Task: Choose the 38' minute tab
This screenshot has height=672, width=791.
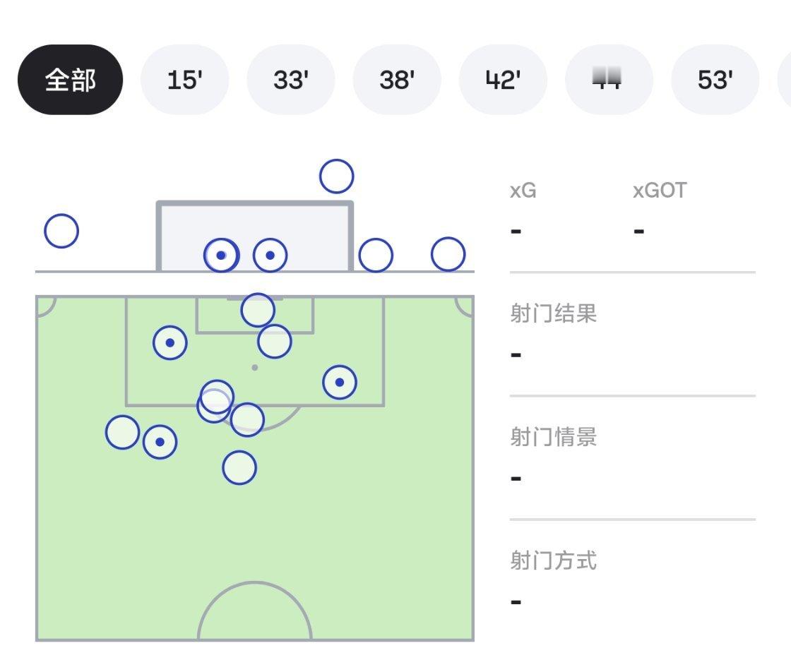Action: (397, 80)
